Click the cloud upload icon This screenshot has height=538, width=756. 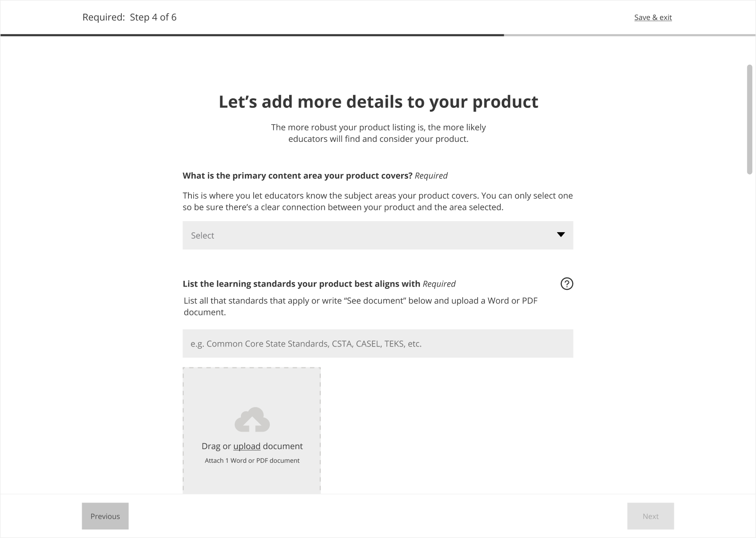click(252, 420)
